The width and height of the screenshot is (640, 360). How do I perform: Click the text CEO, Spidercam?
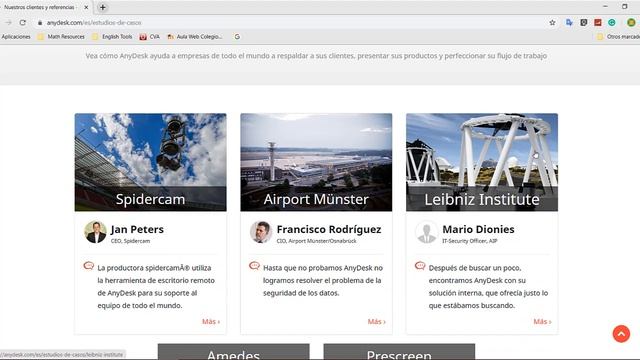click(x=131, y=241)
